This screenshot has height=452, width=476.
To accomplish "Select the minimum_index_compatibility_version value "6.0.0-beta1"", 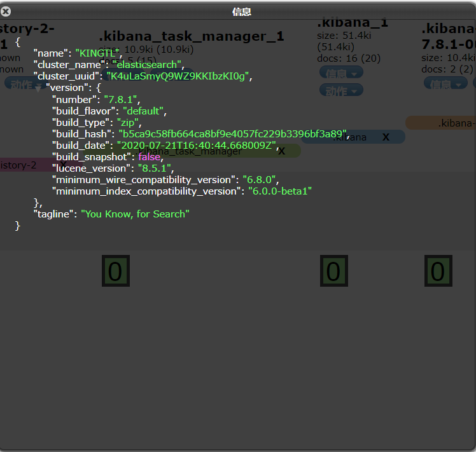I will coord(280,191).
